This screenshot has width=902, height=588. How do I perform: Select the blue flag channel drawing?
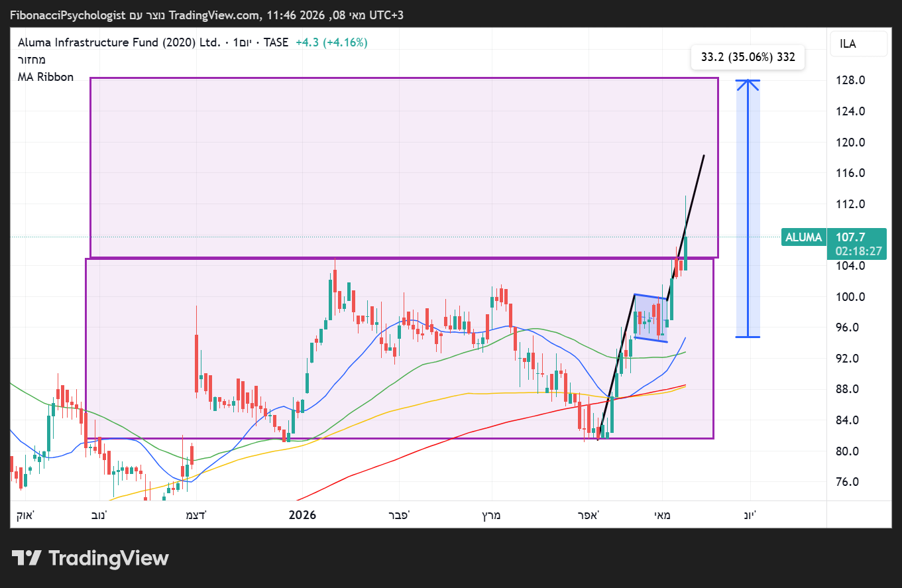tap(649, 318)
